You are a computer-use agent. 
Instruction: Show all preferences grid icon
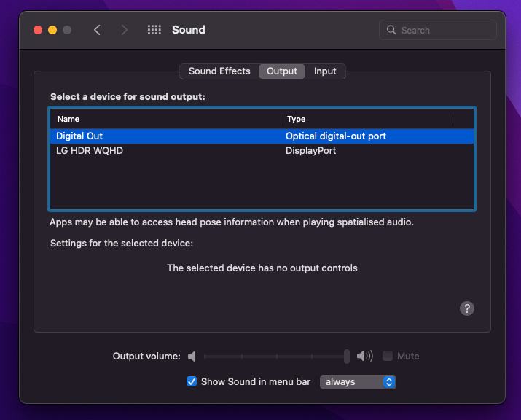pos(154,30)
